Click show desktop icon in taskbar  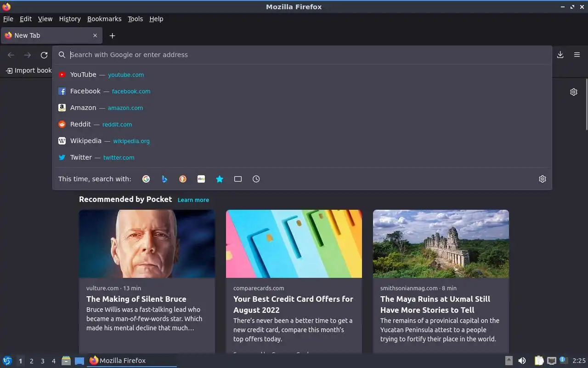[79, 361]
